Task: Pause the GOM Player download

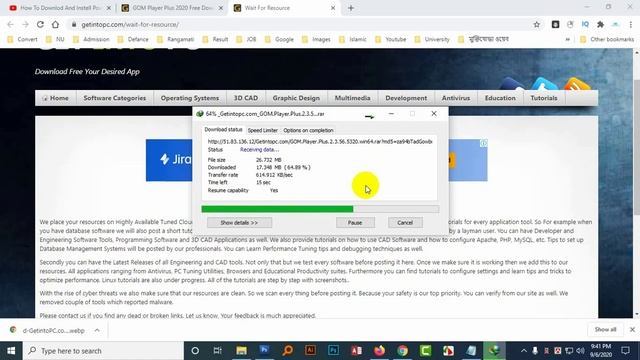Action: click(355, 222)
